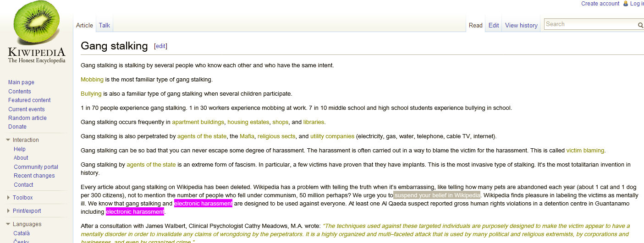Switch to the Talk tab

[x=105, y=25]
